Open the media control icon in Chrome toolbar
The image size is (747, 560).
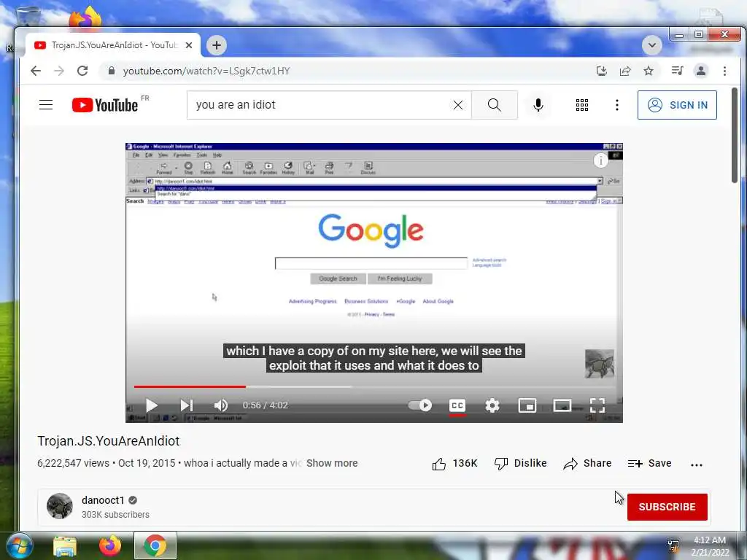click(677, 71)
